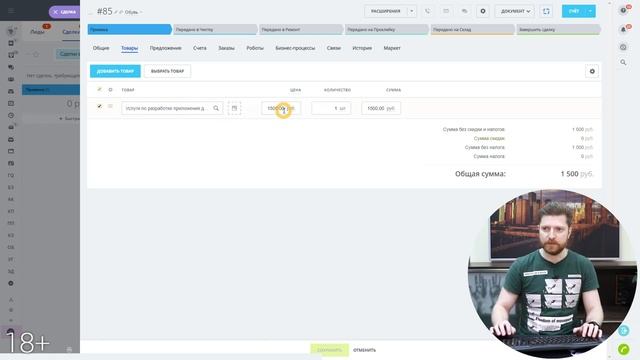Image resolution: width=640 pixels, height=360 pixels.
Task: Open the Маркет tab
Action: (392, 48)
